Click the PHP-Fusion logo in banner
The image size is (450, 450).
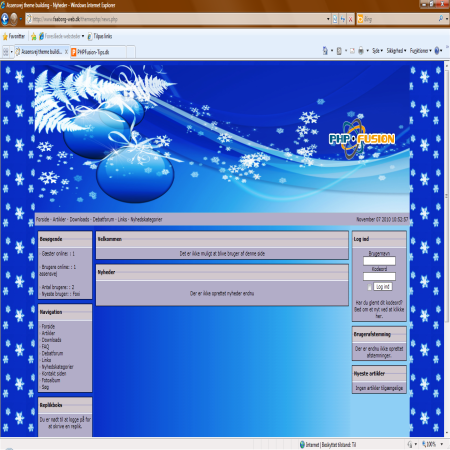(362, 139)
